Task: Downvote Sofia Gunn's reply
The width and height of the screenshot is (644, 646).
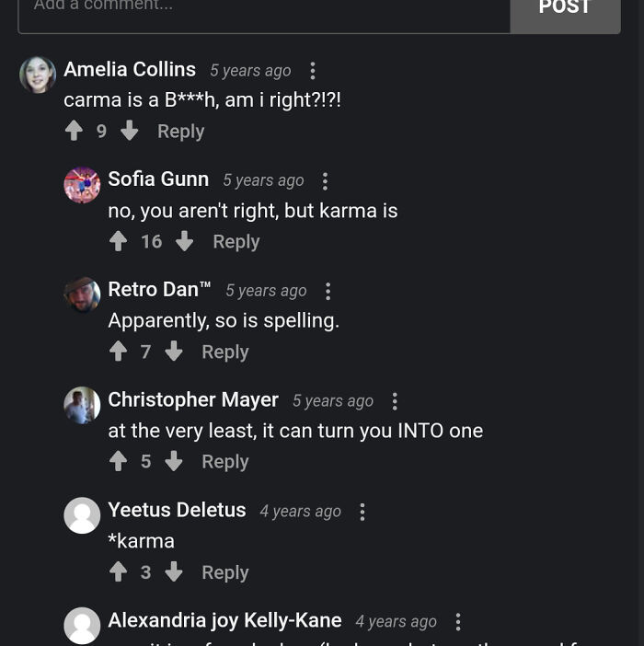Action: click(185, 241)
